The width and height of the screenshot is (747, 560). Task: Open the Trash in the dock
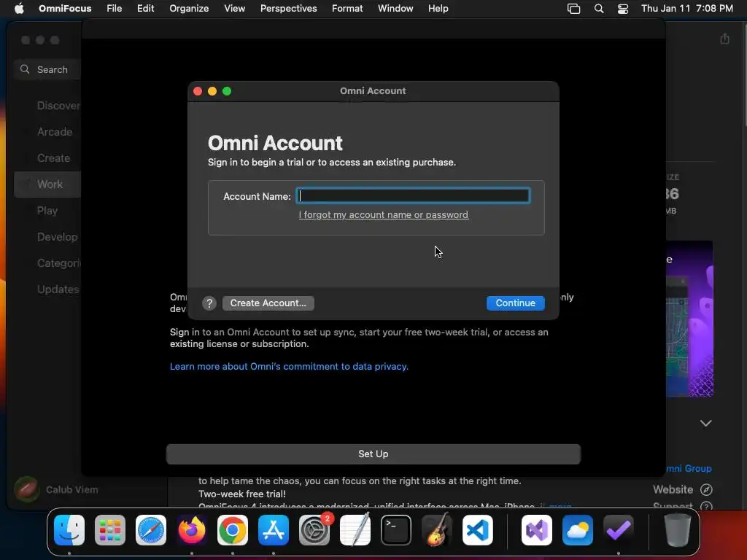tap(677, 530)
